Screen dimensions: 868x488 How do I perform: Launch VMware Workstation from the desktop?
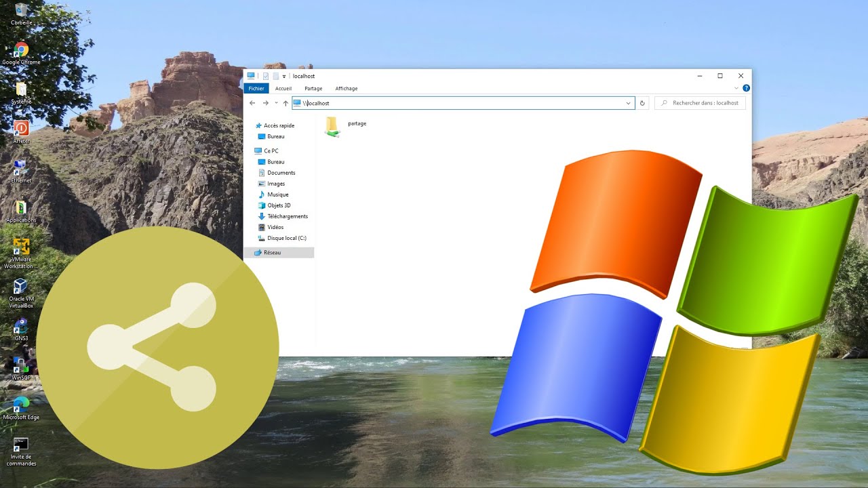coord(21,253)
